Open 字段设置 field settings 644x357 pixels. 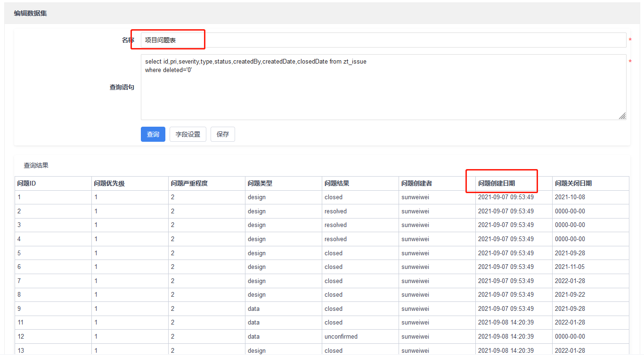pyautogui.click(x=187, y=134)
